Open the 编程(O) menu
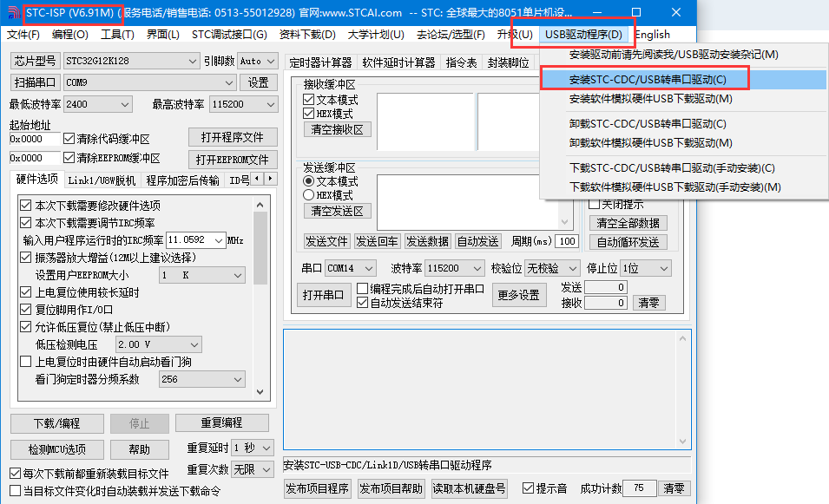 tap(69, 35)
